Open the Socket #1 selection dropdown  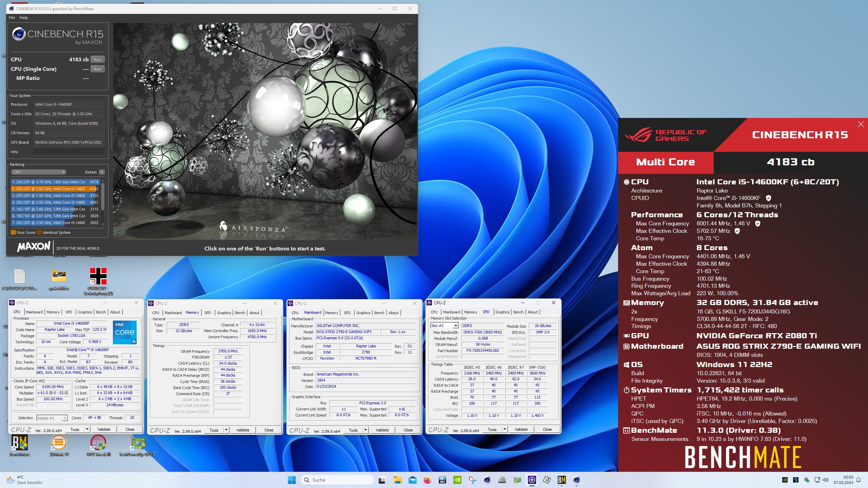coord(52,418)
